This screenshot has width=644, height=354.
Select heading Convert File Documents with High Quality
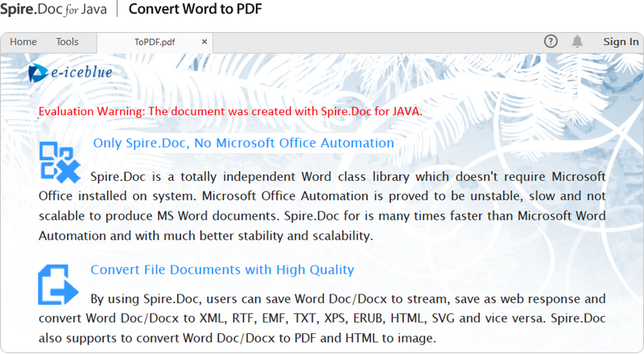[222, 270]
